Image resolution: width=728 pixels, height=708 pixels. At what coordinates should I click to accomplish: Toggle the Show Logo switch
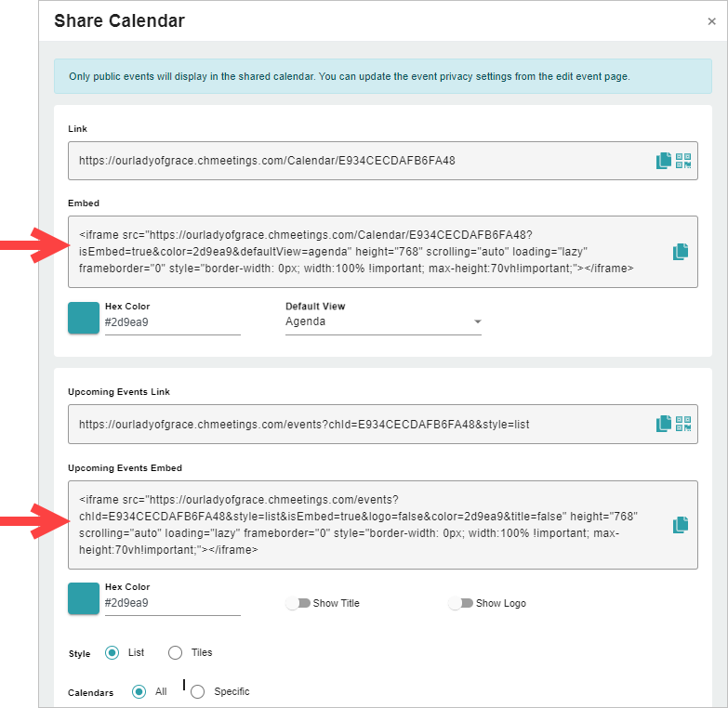(460, 603)
